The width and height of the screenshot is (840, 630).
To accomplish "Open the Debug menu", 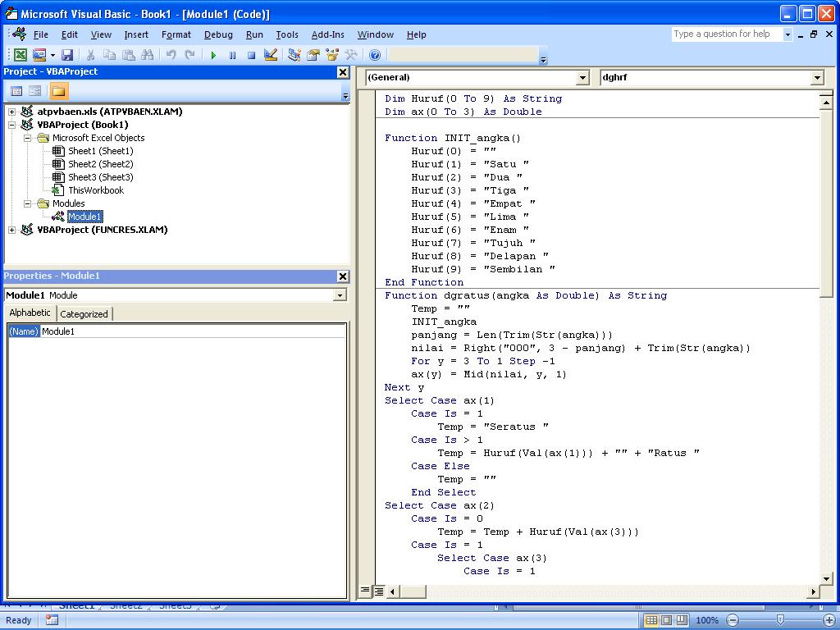I will point(218,34).
